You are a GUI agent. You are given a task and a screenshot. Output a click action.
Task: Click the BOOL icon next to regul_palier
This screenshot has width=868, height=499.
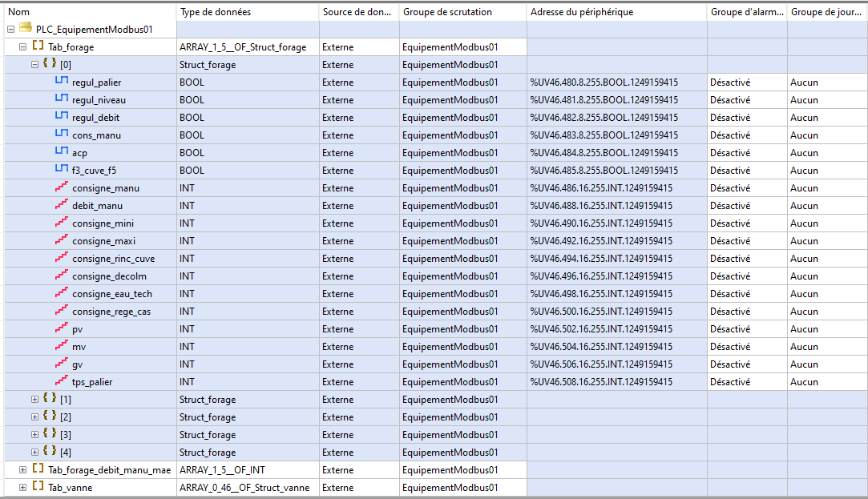click(x=62, y=82)
